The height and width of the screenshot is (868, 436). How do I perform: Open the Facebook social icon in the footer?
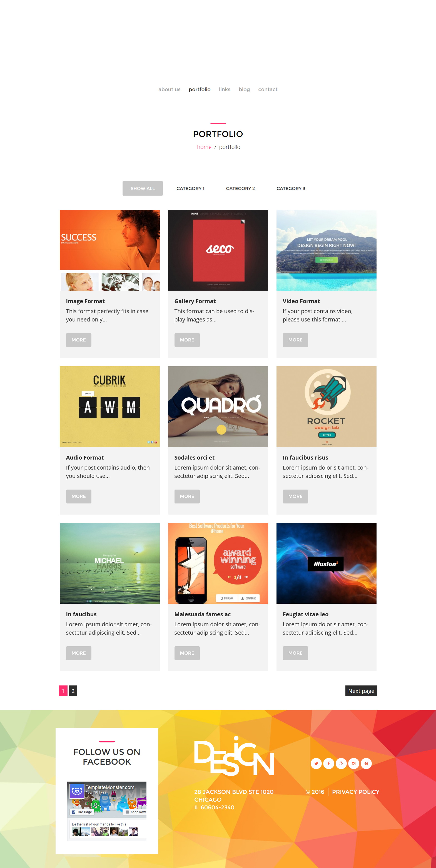[x=328, y=763]
